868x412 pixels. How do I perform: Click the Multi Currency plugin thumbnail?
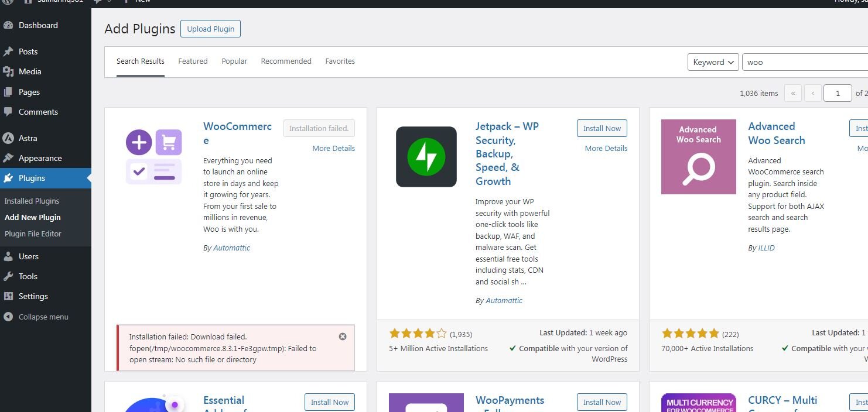coord(699,403)
